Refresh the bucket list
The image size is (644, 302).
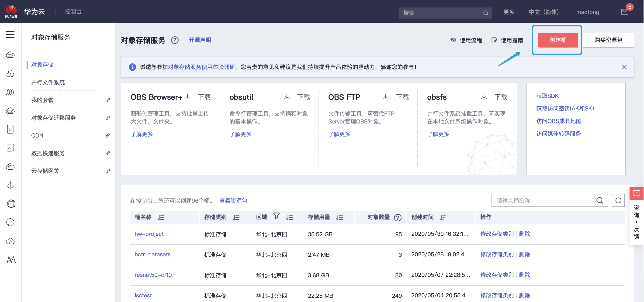(618, 200)
